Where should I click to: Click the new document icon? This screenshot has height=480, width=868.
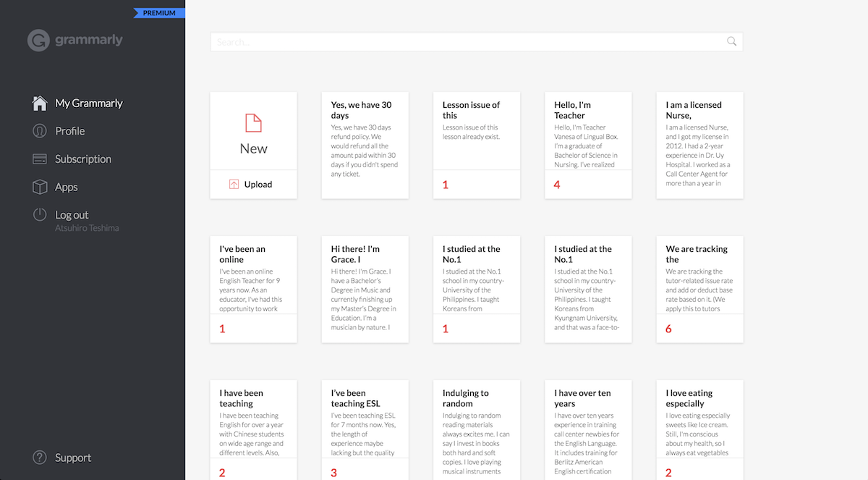point(253,123)
